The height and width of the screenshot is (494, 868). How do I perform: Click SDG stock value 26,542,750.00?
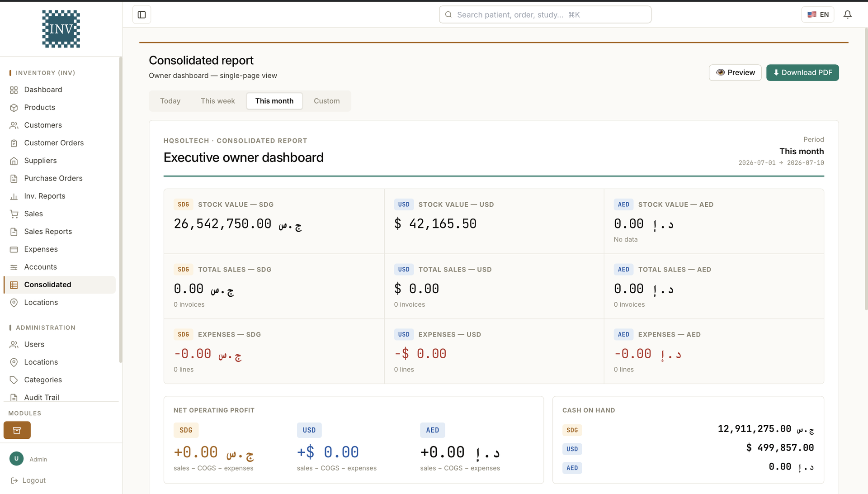pyautogui.click(x=238, y=224)
